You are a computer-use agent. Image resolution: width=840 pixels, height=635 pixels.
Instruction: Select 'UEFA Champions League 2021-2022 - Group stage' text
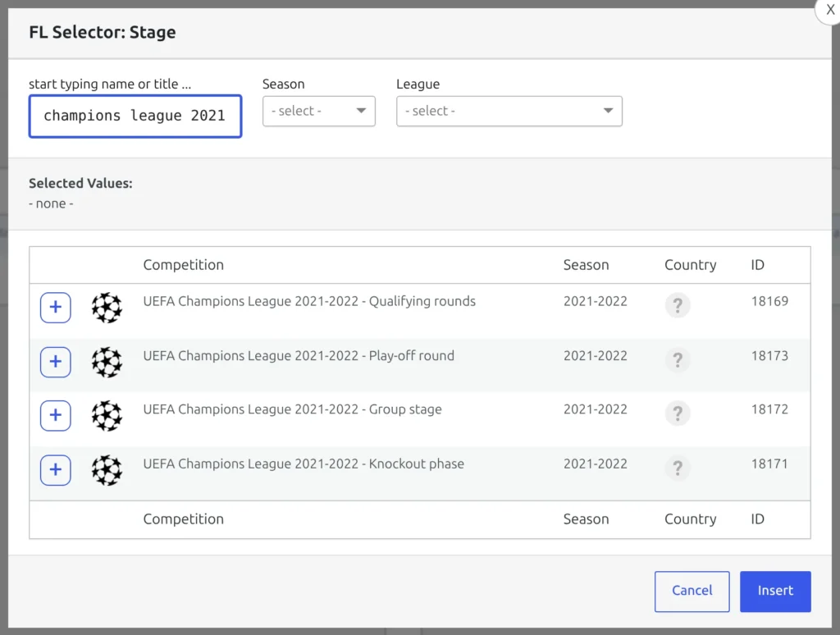tap(292, 409)
